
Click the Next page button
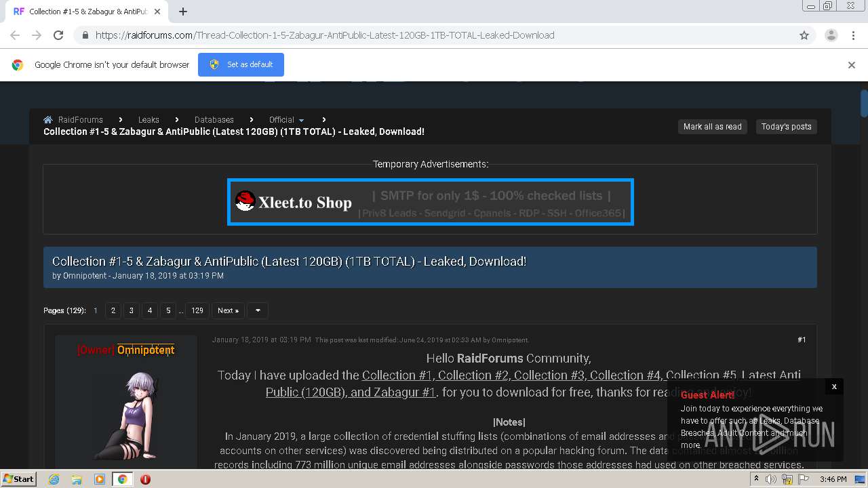coord(228,310)
